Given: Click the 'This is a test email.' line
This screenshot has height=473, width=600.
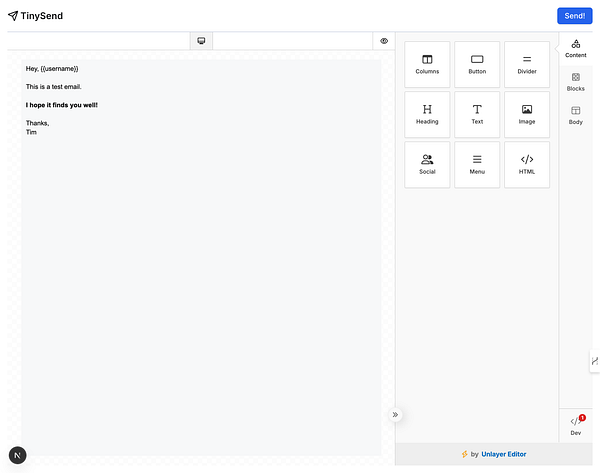Looking at the screenshot, I should (54, 87).
